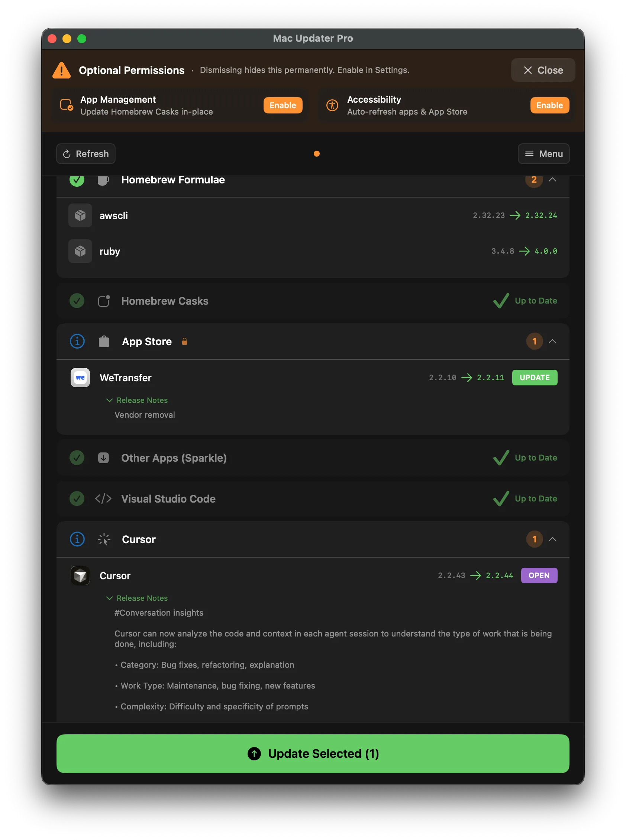
Task: Collapse the Cursor section chevron
Action: [x=552, y=539]
